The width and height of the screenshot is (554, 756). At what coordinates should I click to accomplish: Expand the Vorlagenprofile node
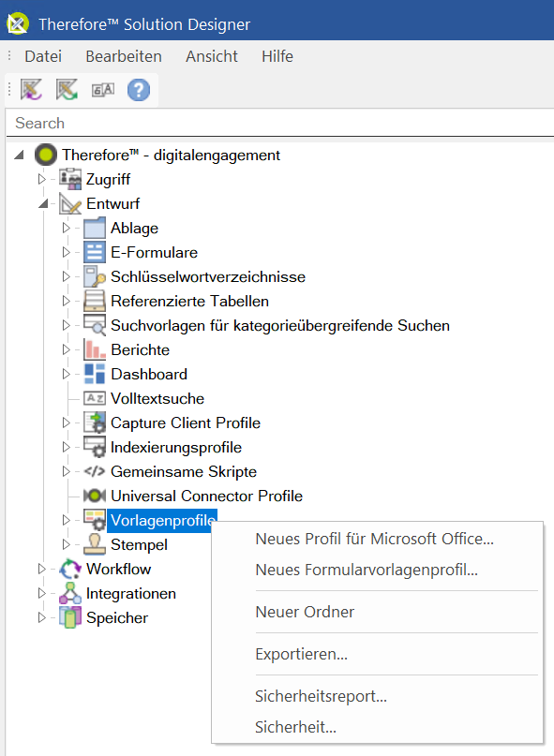[67, 520]
